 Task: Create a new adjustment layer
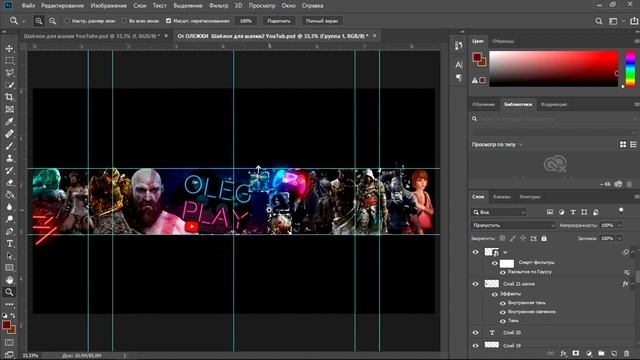pos(589,353)
